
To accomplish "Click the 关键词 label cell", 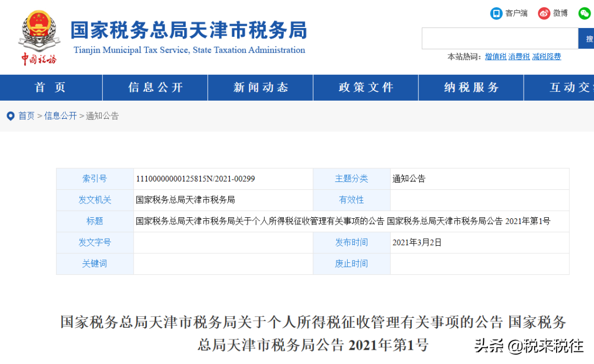I will [95, 263].
